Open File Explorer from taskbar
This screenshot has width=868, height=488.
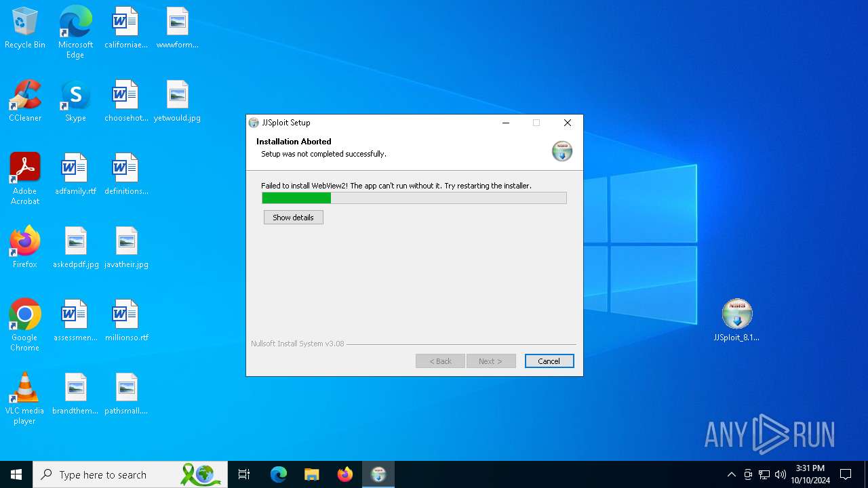[x=311, y=474]
